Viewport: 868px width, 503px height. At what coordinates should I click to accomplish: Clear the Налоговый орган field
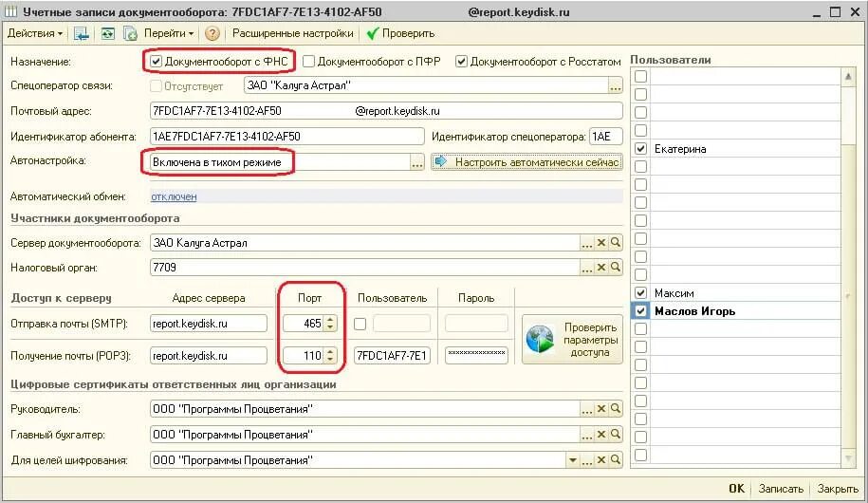click(x=601, y=268)
